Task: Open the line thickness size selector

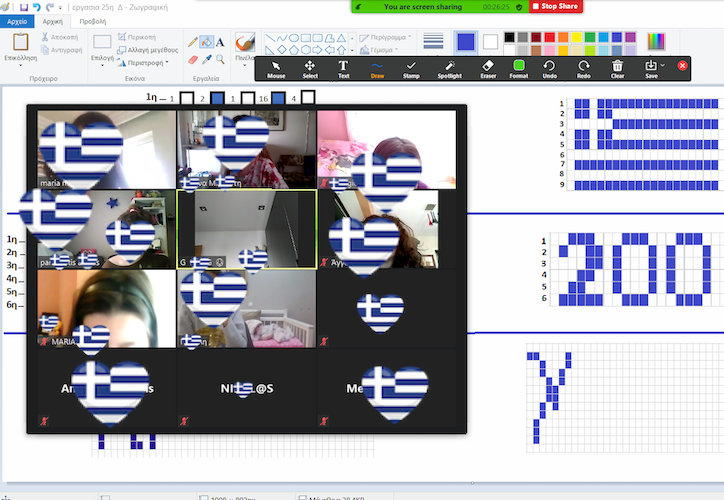Action: [x=433, y=42]
